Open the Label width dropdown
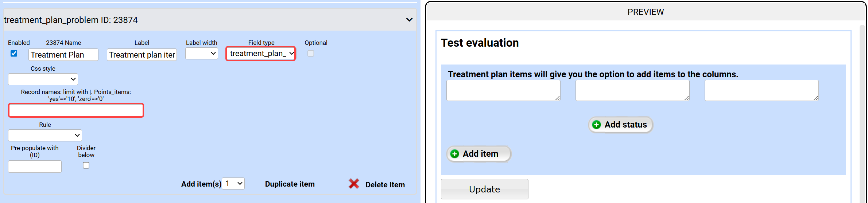 coord(202,54)
